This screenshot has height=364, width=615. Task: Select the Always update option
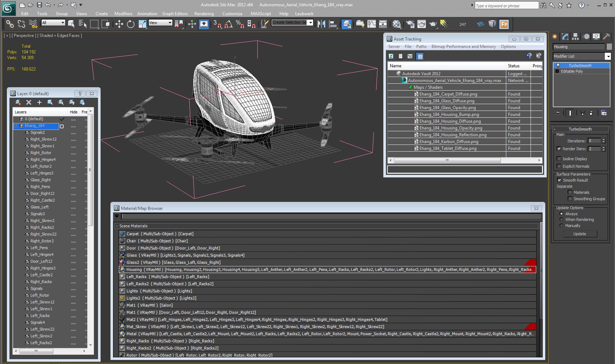click(x=561, y=214)
